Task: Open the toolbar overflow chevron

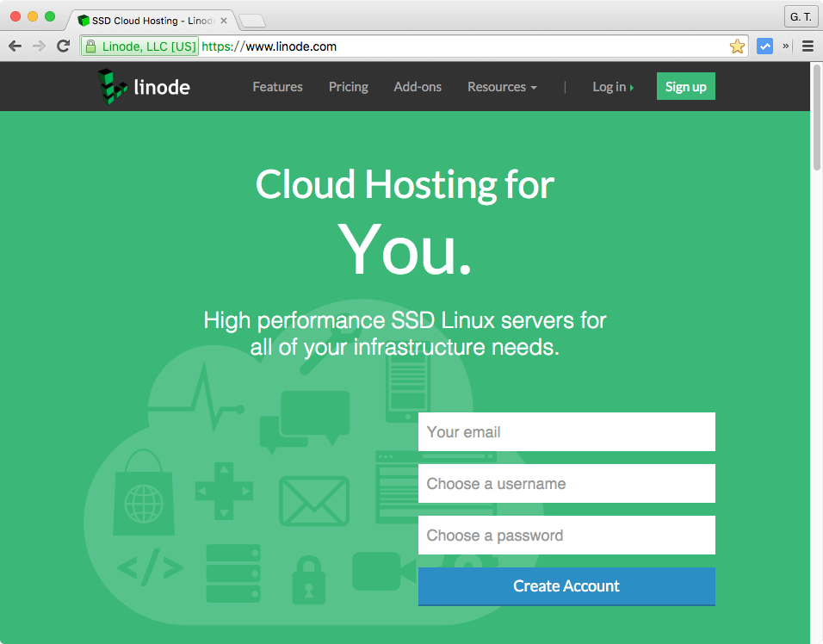Action: tap(785, 46)
